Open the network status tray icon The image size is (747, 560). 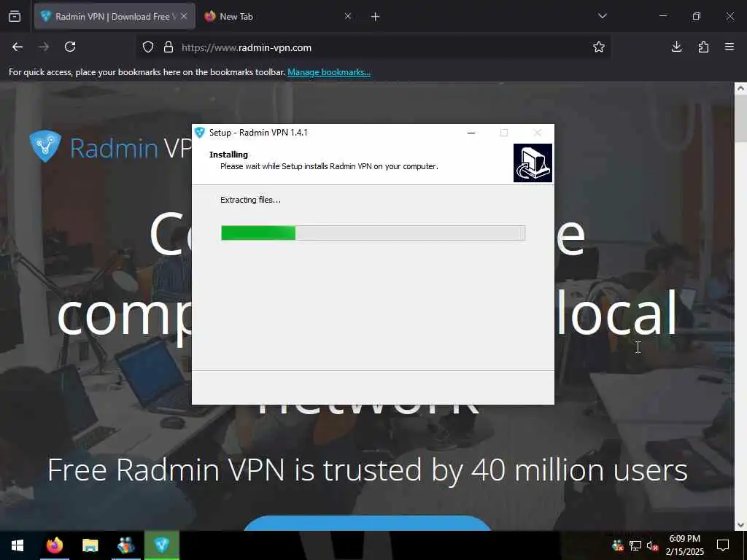click(635, 545)
